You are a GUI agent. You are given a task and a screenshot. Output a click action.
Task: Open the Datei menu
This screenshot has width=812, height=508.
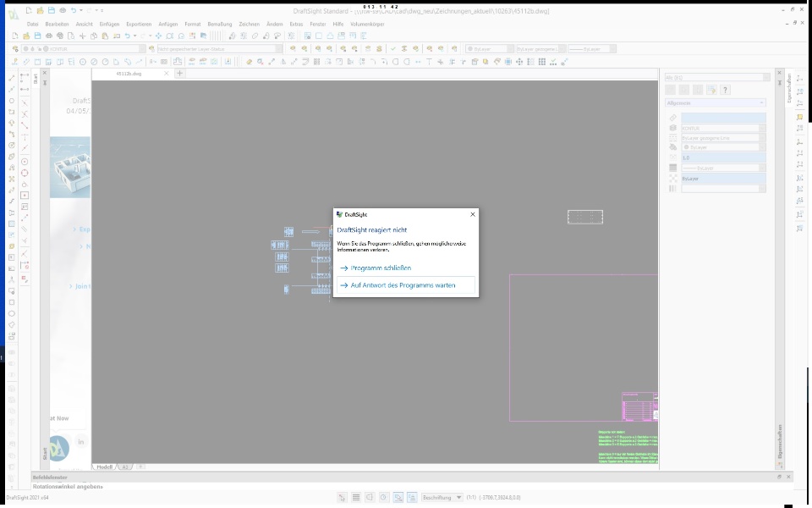click(x=33, y=24)
